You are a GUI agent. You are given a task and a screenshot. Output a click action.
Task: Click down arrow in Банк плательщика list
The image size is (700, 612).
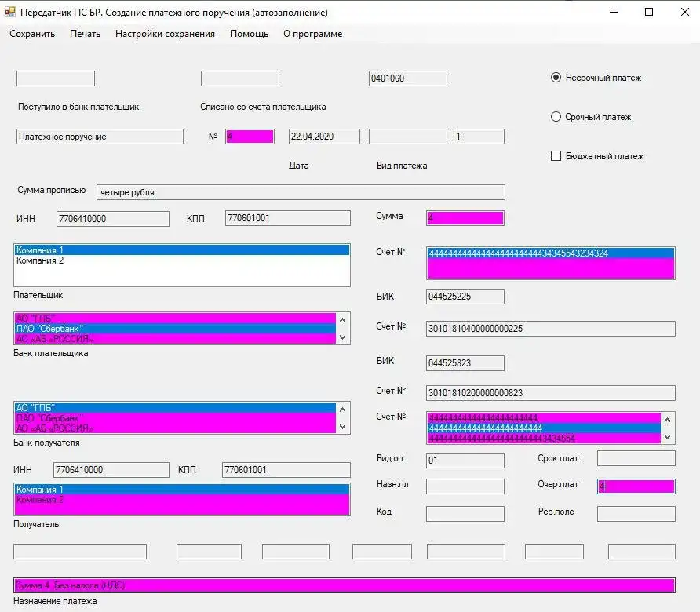point(342,337)
